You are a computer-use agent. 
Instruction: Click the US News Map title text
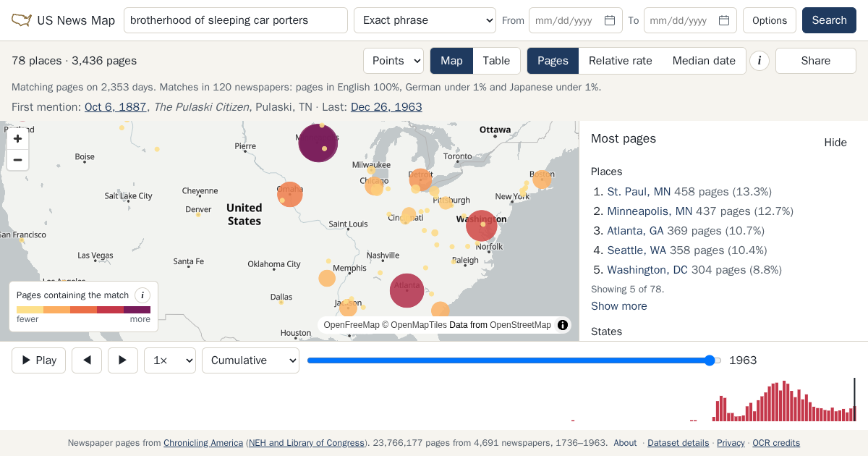click(x=76, y=20)
